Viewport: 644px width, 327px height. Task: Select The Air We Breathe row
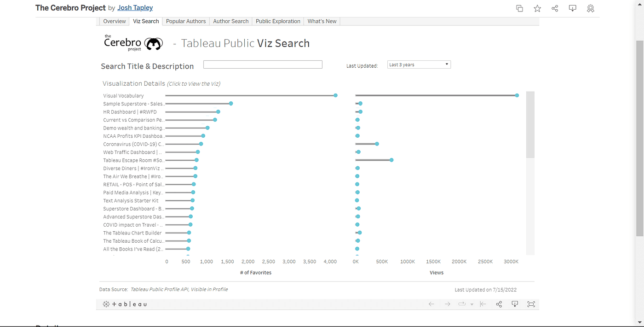[133, 176]
